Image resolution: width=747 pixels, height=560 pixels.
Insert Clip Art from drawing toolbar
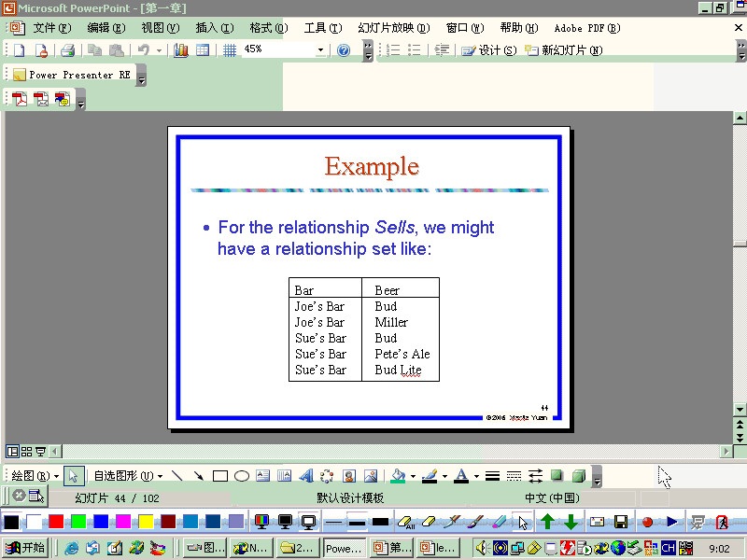pos(348,475)
